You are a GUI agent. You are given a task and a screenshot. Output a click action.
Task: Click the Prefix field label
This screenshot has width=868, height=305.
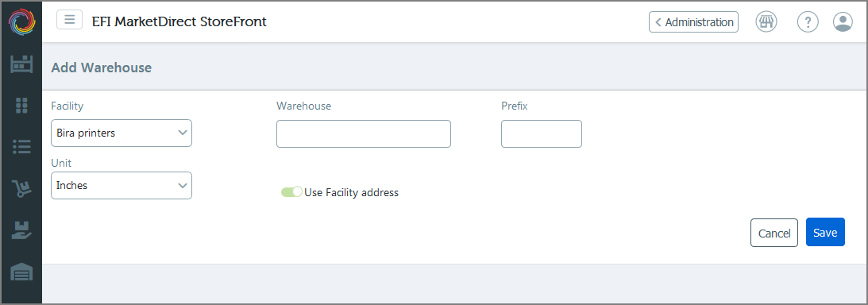[x=515, y=106]
